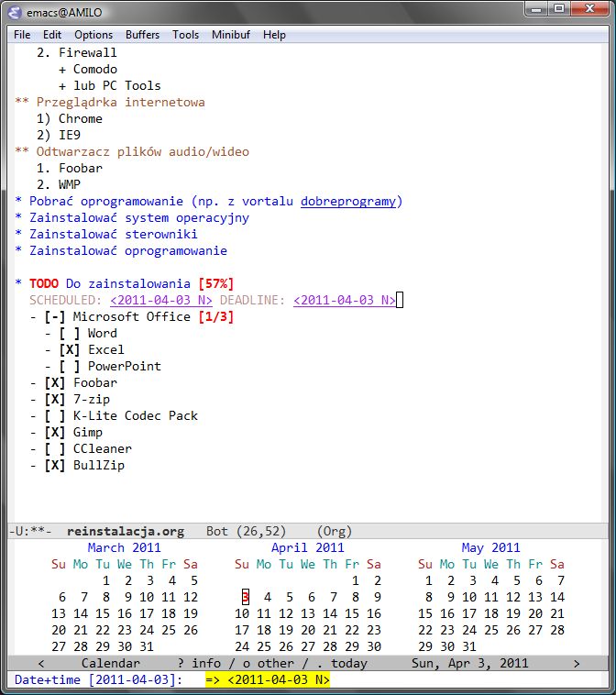Select May 24 in the calendar
Screen dimensions: 616x695
pyautogui.click(x=469, y=630)
